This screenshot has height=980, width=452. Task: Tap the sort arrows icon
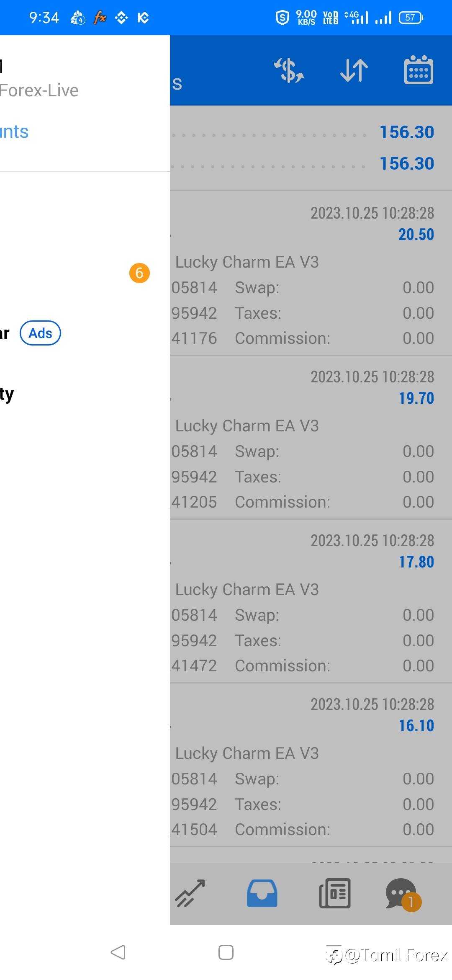pyautogui.click(x=354, y=70)
